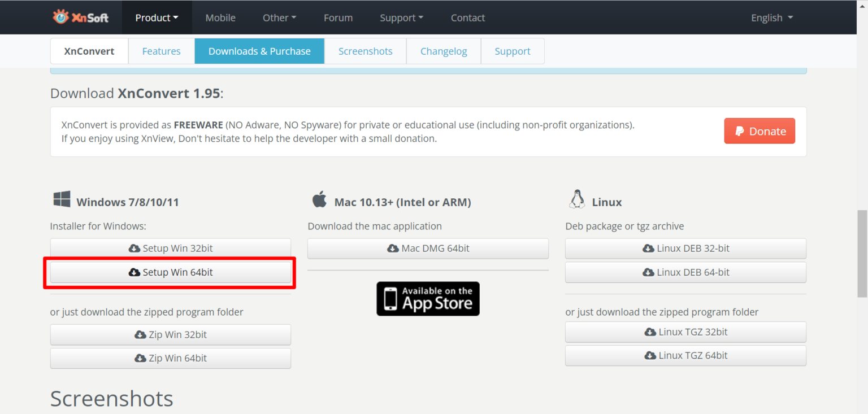
Task: Click the page vertical scrollbar thumb
Action: pos(862,253)
